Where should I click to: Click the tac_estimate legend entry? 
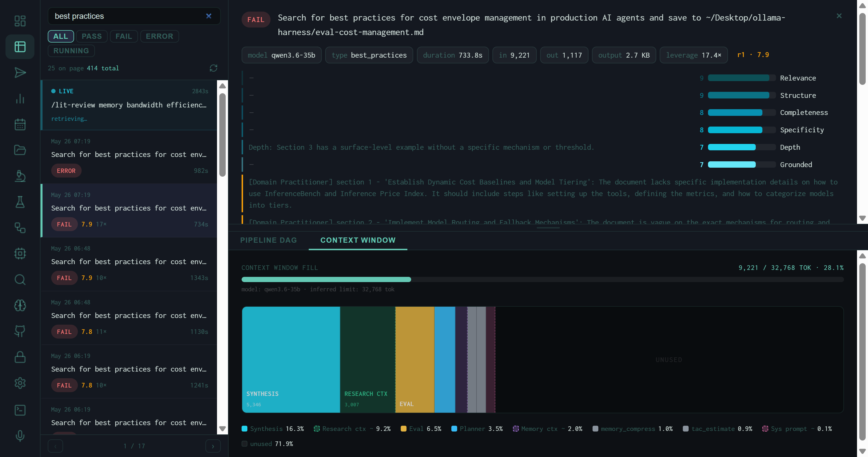click(x=717, y=429)
